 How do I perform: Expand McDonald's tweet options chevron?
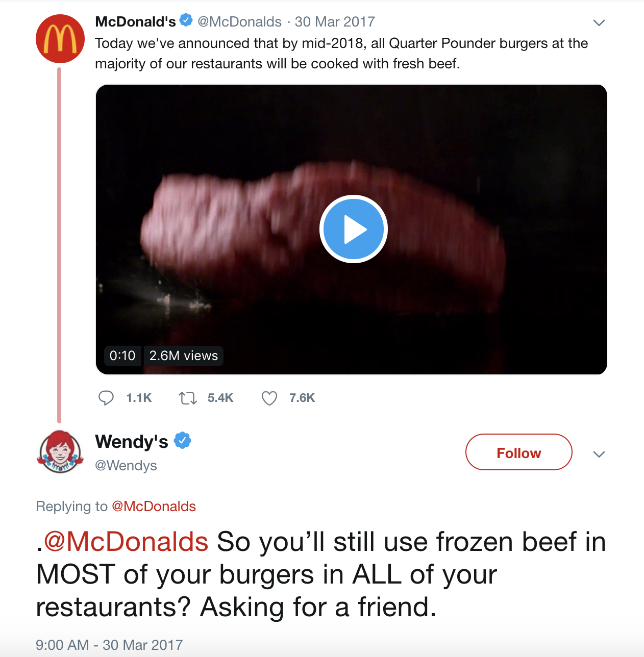click(599, 22)
